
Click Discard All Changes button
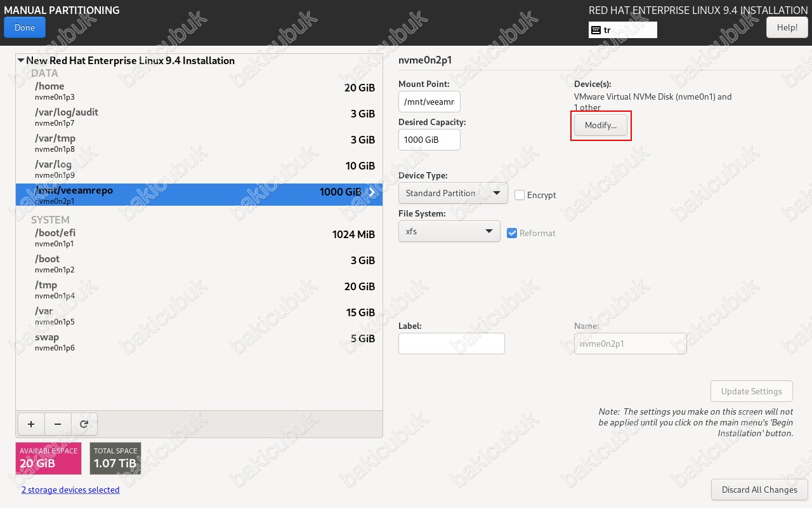(759, 490)
